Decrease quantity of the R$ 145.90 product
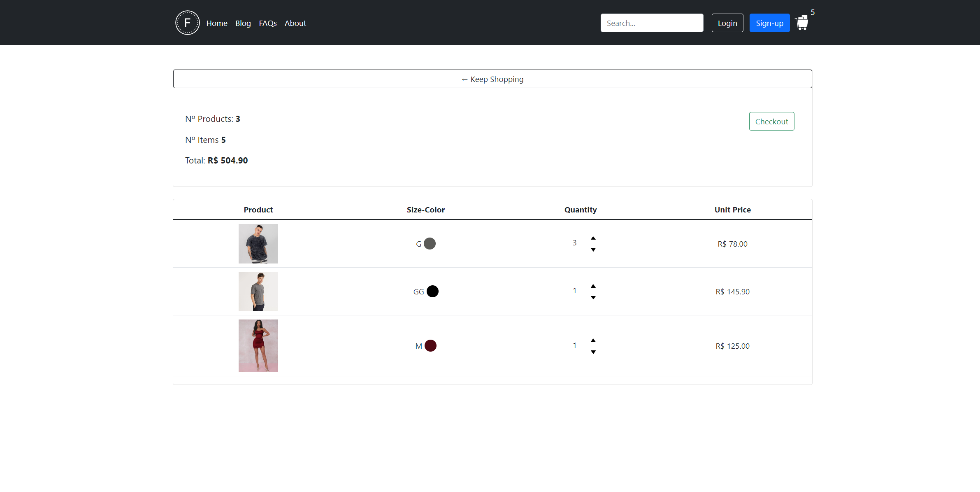The height and width of the screenshot is (492, 980). tap(593, 297)
